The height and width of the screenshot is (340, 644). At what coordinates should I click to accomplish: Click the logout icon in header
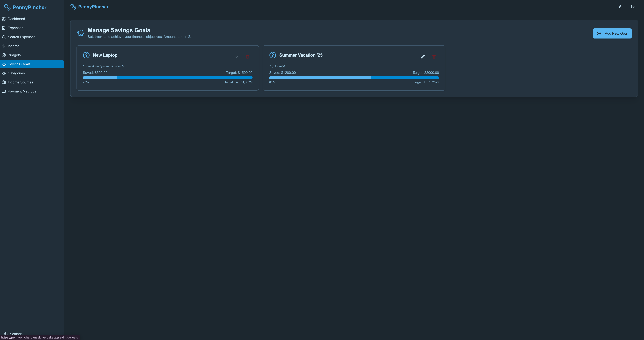click(x=633, y=7)
